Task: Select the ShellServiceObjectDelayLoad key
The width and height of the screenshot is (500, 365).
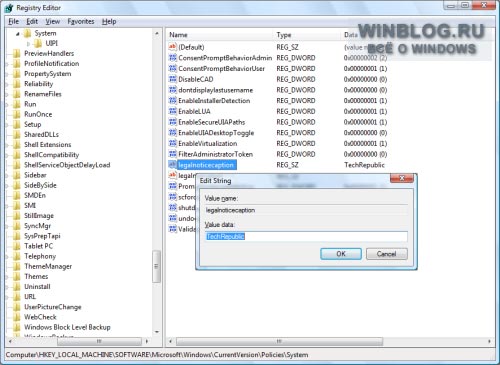Action: click(67, 165)
